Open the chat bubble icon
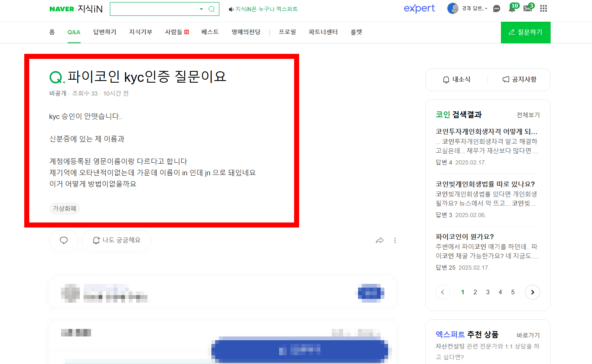This screenshot has width=592, height=364. [x=496, y=8]
